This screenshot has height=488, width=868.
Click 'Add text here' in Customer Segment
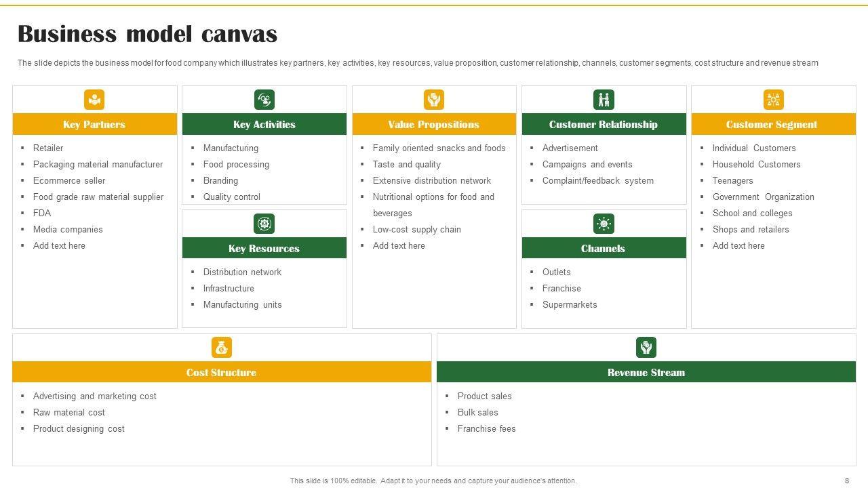(738, 245)
